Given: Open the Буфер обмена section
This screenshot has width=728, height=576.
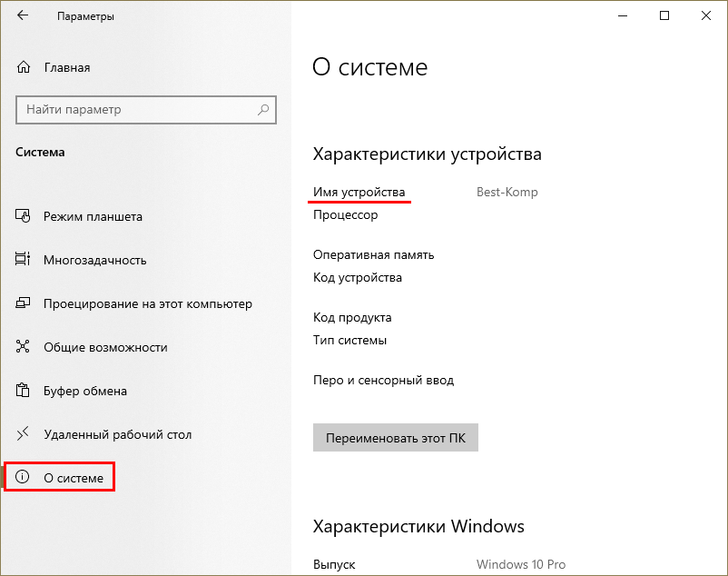Looking at the screenshot, I should (85, 391).
